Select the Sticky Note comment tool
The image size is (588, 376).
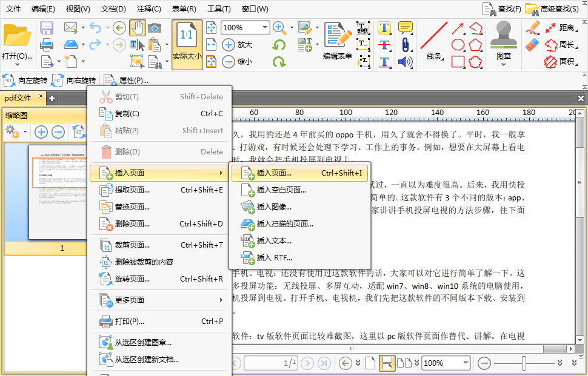click(x=406, y=28)
